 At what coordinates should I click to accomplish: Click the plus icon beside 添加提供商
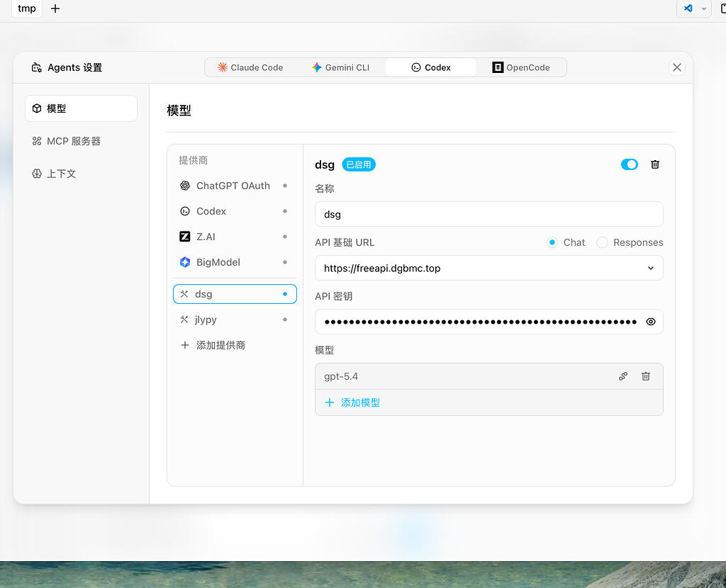click(185, 345)
